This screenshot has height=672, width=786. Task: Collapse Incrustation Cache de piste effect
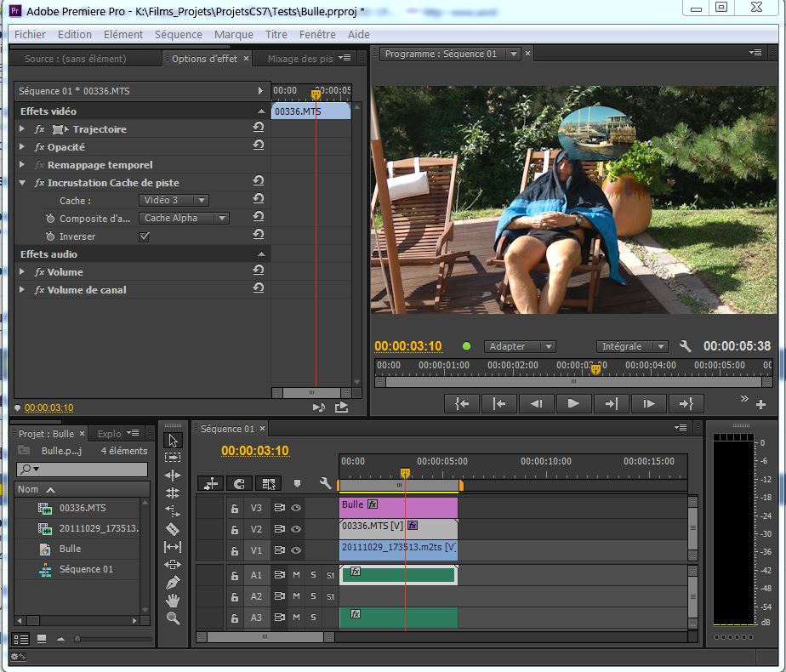22,183
